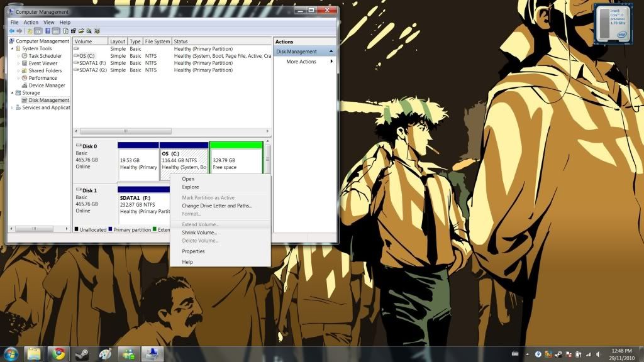Viewport: 644px width, 362px height.
Task: Select SDATA1 (F:) partition on Disk 1
Action: pos(144,204)
